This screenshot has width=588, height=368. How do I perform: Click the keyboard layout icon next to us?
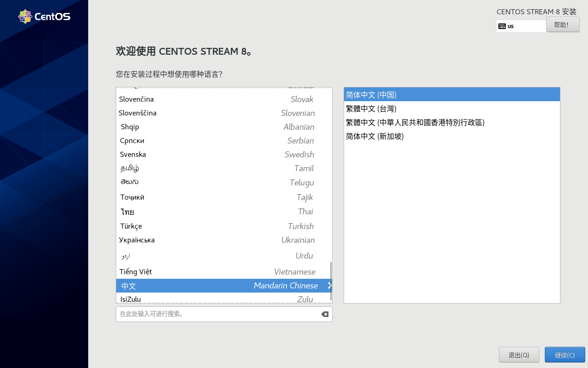tap(502, 26)
